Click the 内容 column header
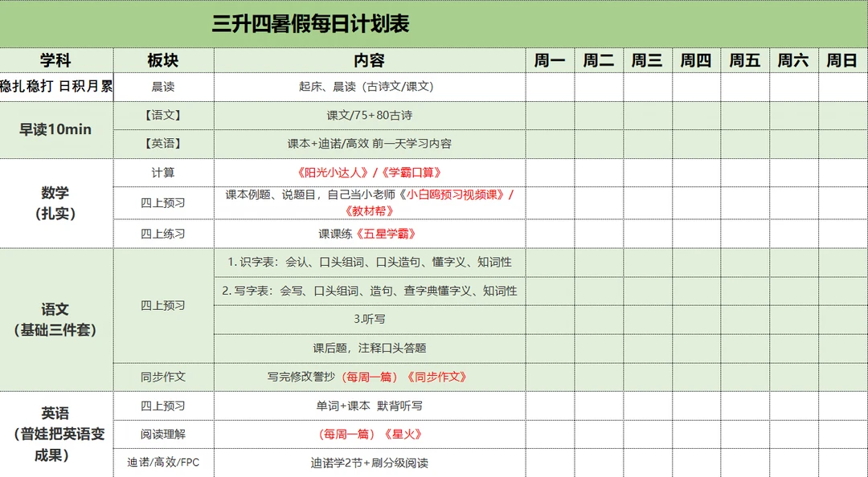Viewport: 868px width, 477px height. pos(370,60)
